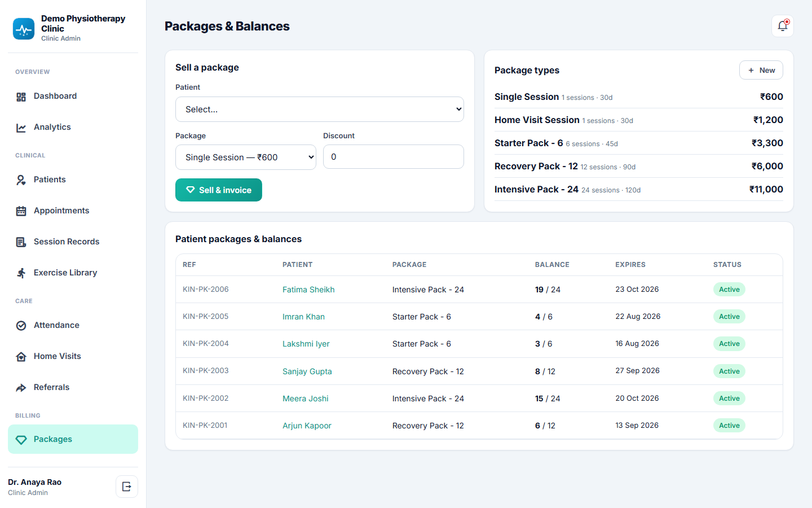Click Active status badge for Fatima Sheikh
812x508 pixels.
click(729, 290)
